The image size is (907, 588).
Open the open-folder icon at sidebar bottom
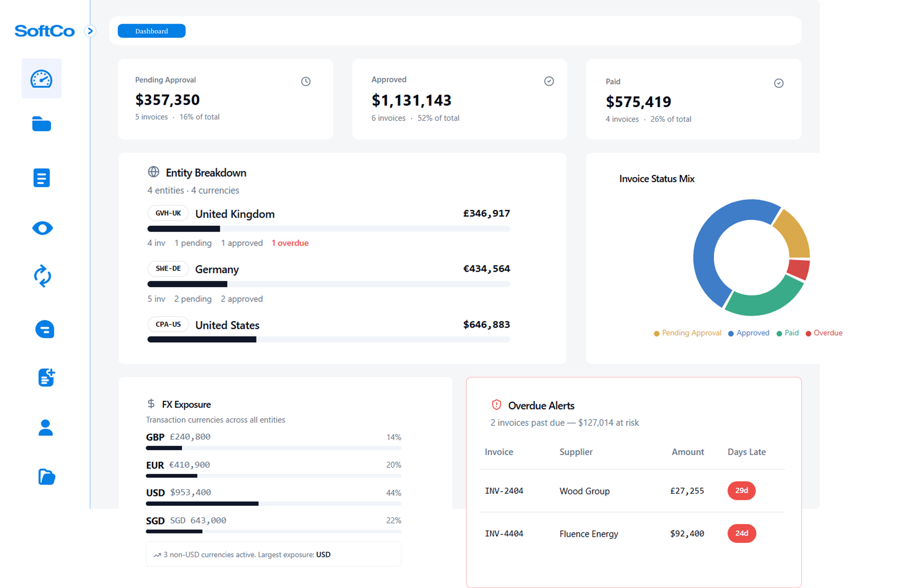46,476
